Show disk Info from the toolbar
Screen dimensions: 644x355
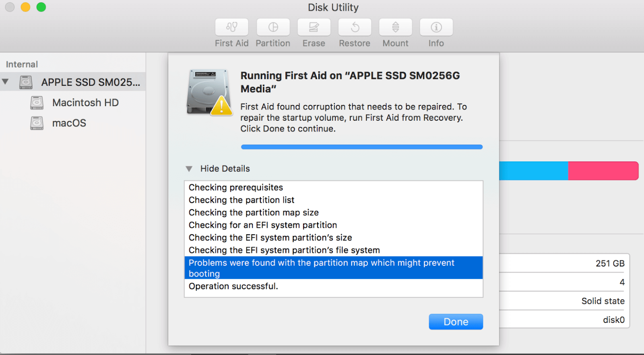point(436,27)
